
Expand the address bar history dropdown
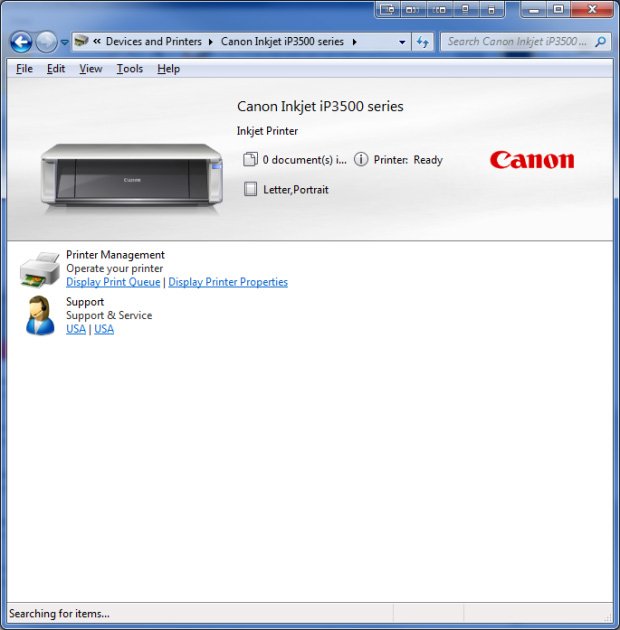coord(402,42)
